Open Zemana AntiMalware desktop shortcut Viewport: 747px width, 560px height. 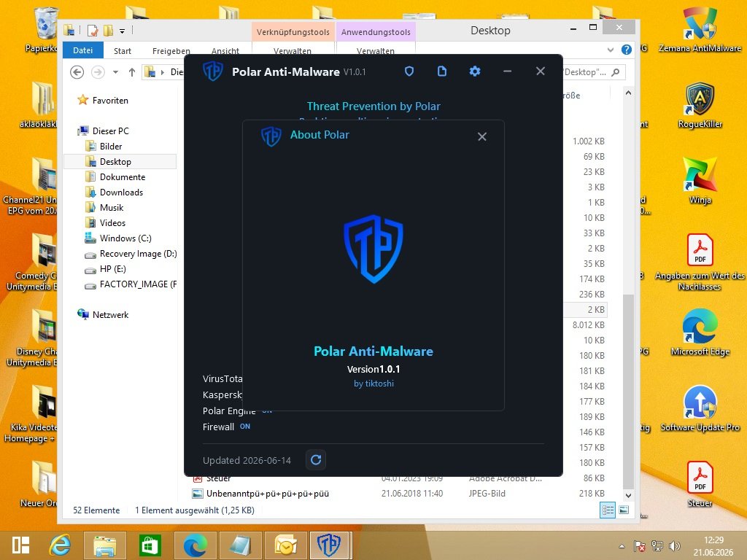click(700, 31)
